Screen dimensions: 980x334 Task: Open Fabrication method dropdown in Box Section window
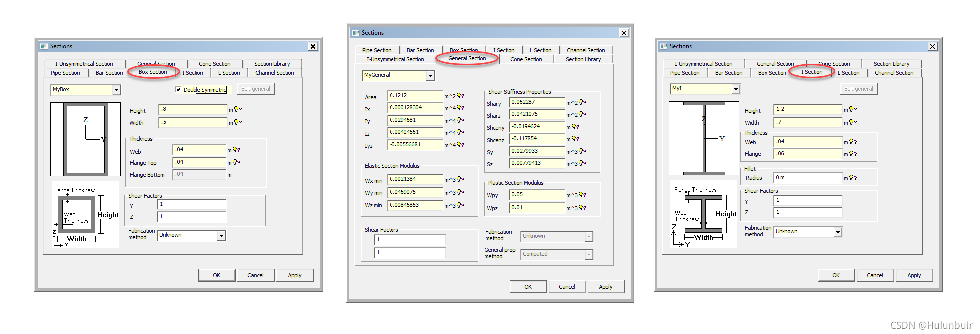point(221,235)
